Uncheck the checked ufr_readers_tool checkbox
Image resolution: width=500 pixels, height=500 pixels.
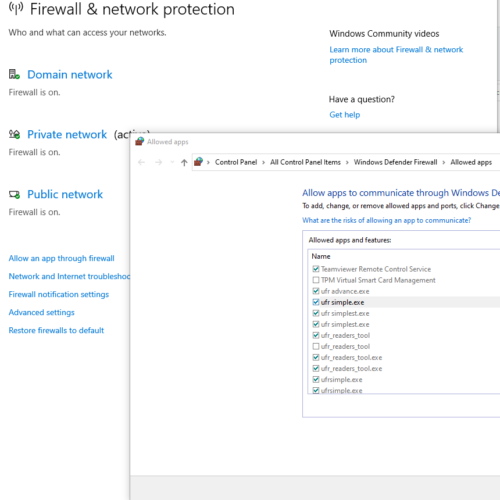(316, 335)
